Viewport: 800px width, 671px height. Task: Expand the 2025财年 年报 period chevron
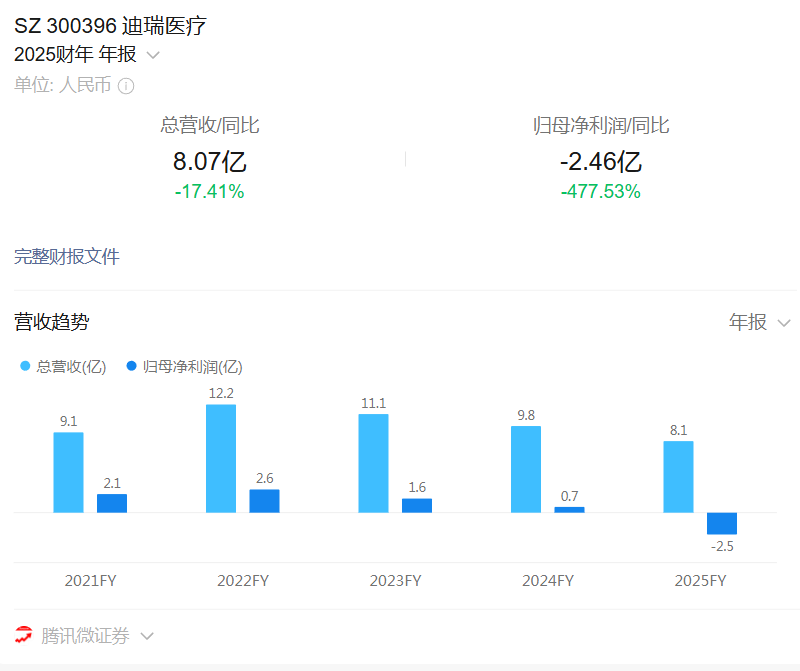pyautogui.click(x=153, y=55)
